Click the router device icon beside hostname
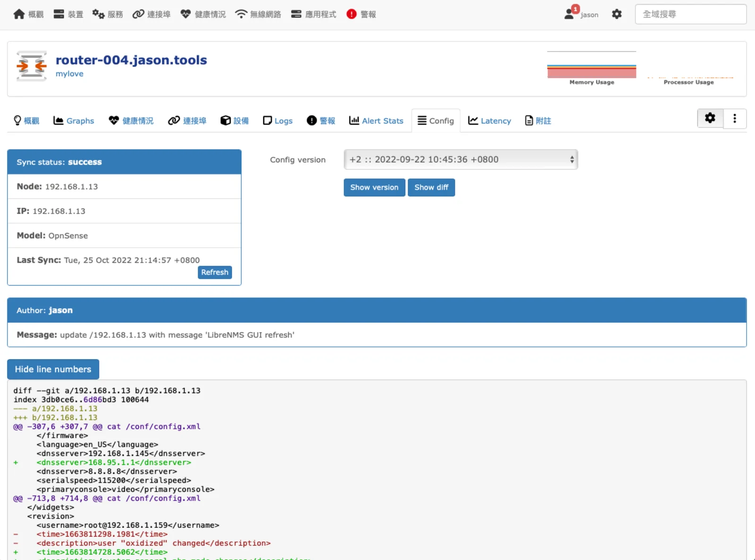The height and width of the screenshot is (560, 755). 32,66
